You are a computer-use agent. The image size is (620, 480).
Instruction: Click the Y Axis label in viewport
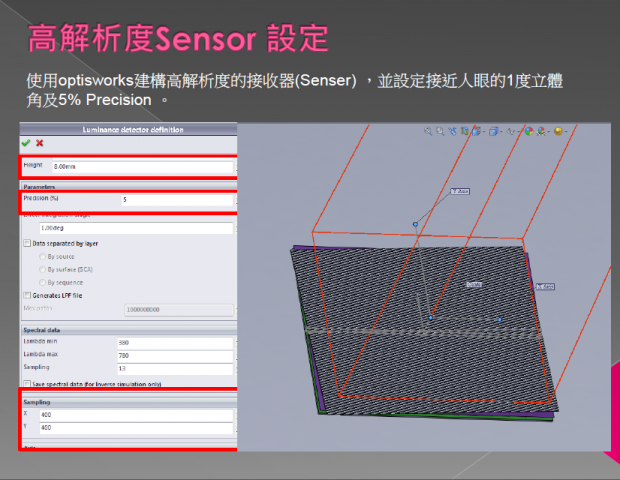(x=461, y=191)
